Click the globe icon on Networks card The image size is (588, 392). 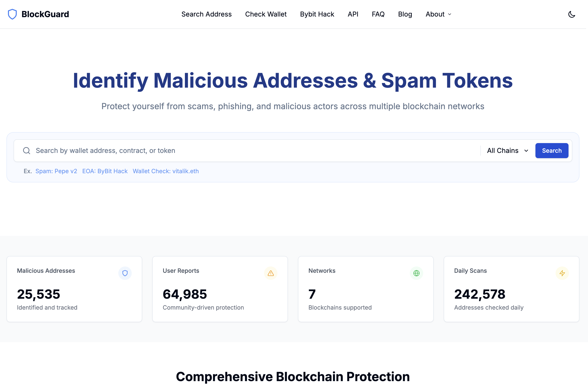point(416,273)
